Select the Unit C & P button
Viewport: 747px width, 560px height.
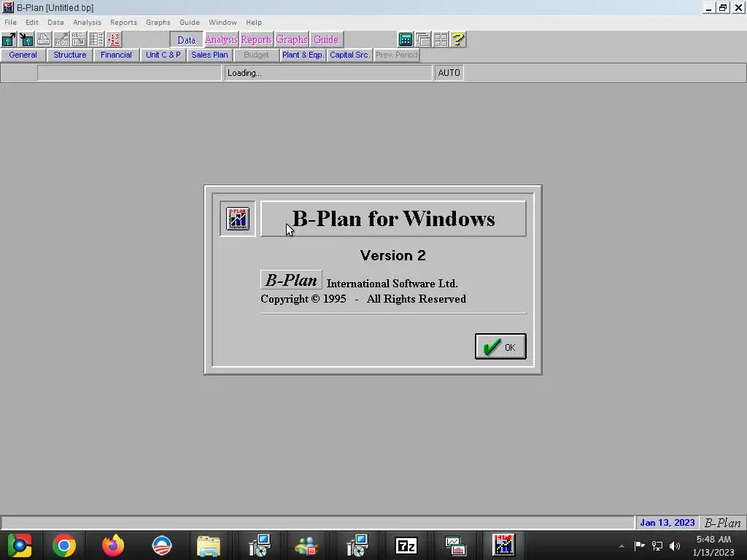tap(163, 55)
